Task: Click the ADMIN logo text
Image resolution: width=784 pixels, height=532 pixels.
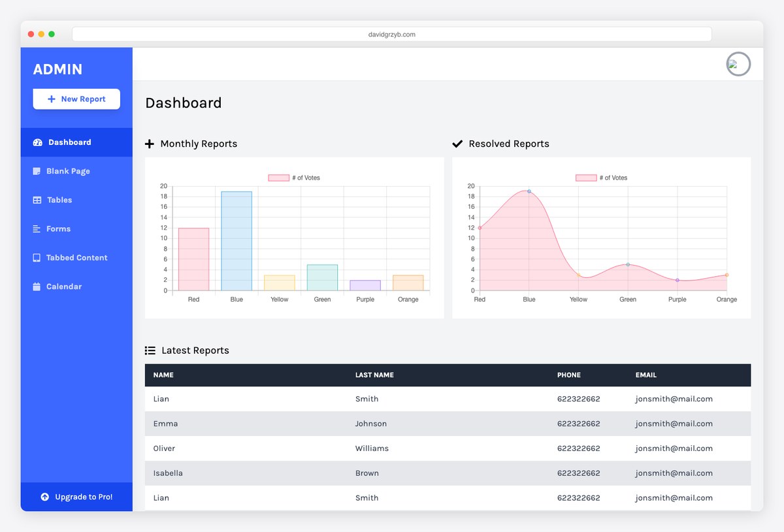Action: click(x=58, y=69)
